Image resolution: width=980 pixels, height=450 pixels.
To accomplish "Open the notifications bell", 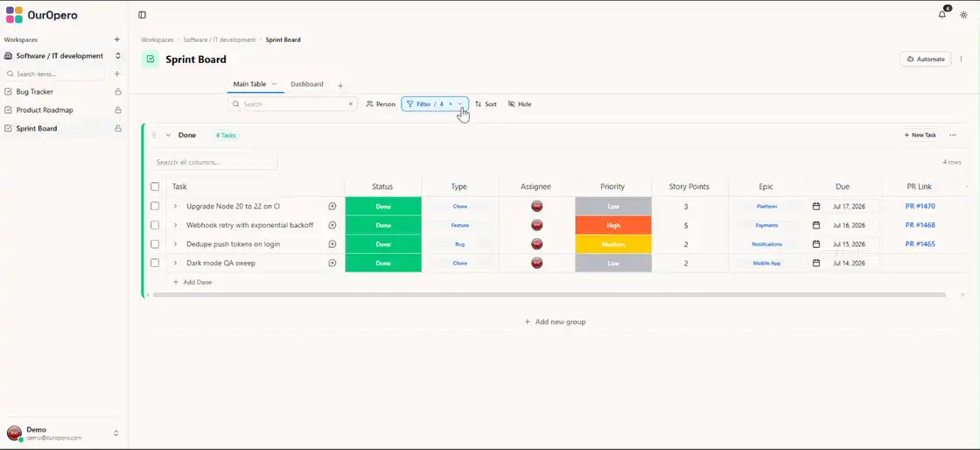I will (941, 15).
